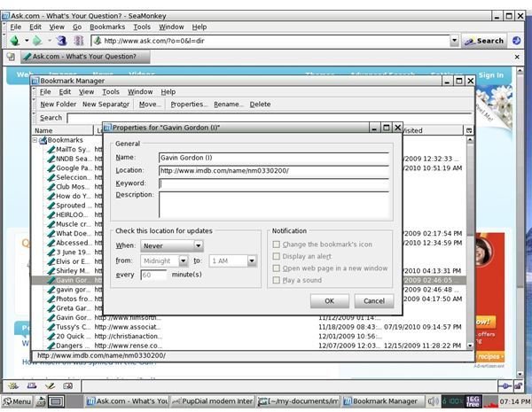
Task: Open Bookmark Manager's Edit menu
Action: coord(65,92)
